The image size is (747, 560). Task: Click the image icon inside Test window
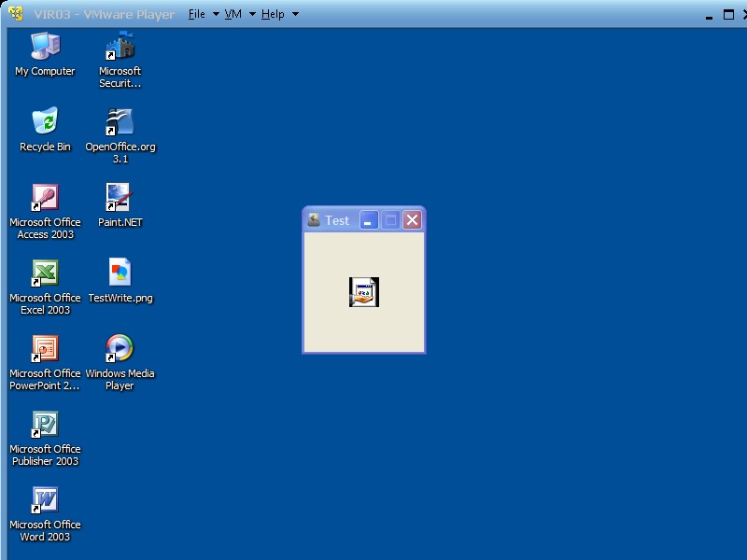(364, 292)
